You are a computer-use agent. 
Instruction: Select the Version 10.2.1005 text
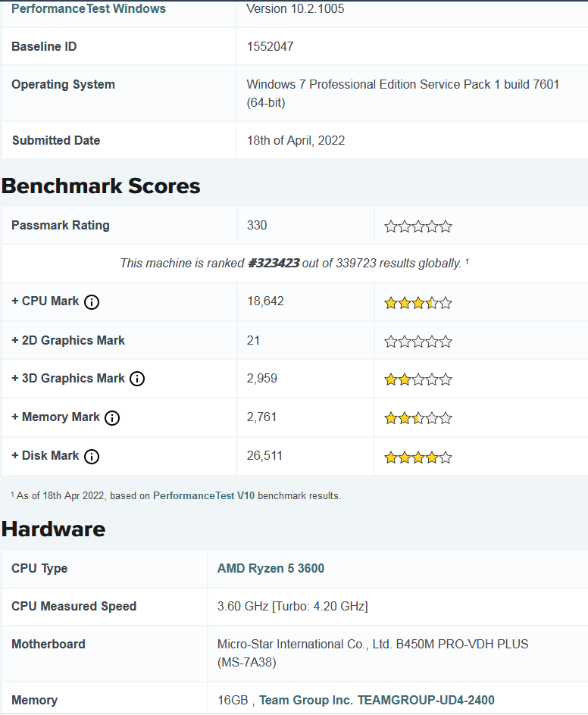pyautogui.click(x=296, y=8)
